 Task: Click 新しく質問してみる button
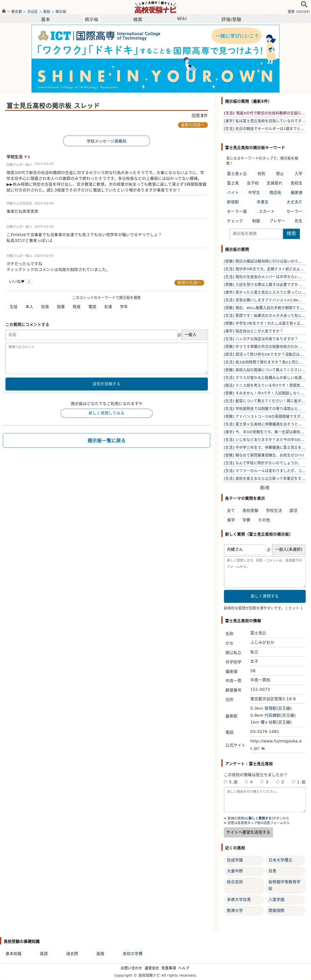(107, 413)
